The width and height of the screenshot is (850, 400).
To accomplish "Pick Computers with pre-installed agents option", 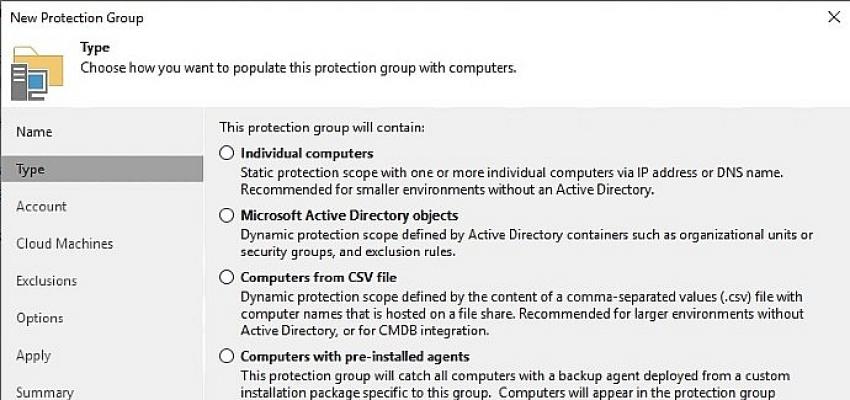I will [226, 356].
